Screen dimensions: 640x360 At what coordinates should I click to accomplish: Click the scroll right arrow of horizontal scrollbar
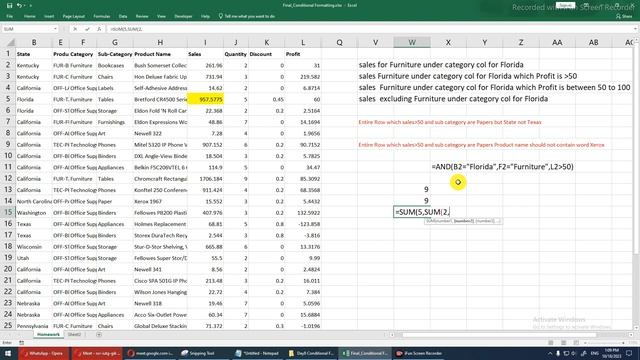pyautogui.click(x=631, y=335)
